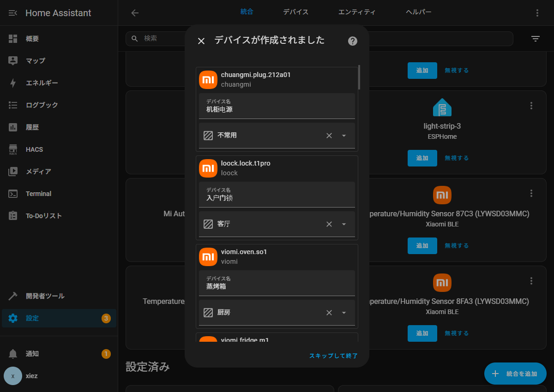
Task: Open 開発者ツール developer tools
Action: 59,296
